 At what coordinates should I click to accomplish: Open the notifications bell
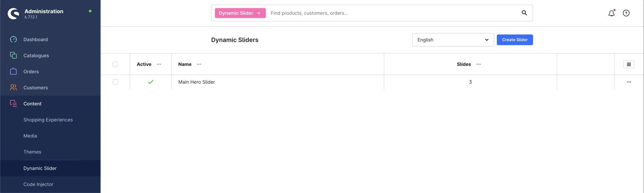(611, 13)
